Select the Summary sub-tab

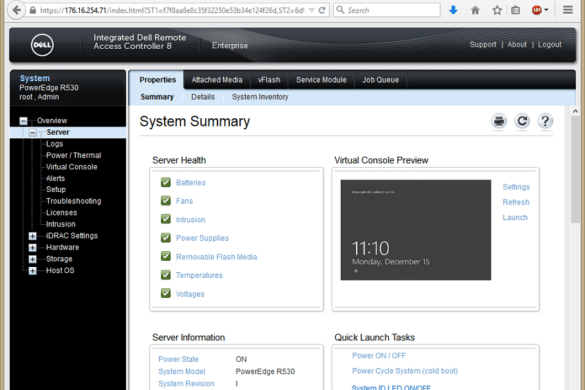point(157,97)
